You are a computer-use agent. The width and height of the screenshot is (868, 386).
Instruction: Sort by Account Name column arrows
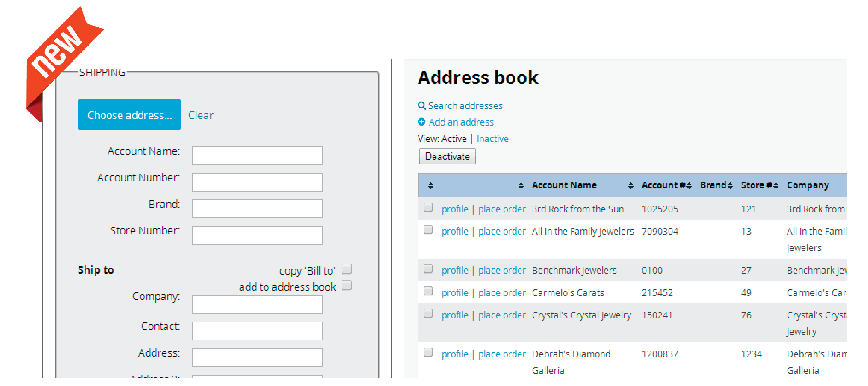[630, 186]
